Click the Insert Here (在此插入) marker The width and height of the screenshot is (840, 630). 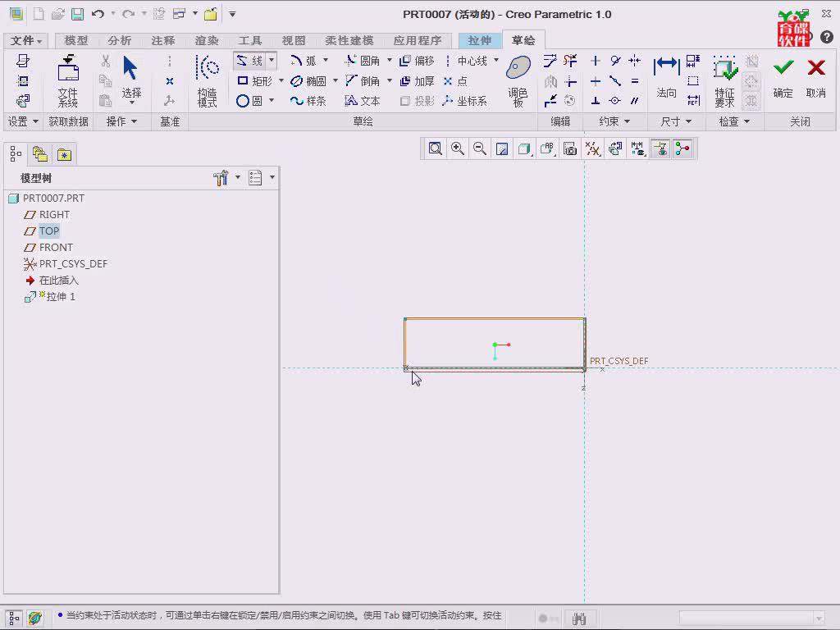click(58, 281)
